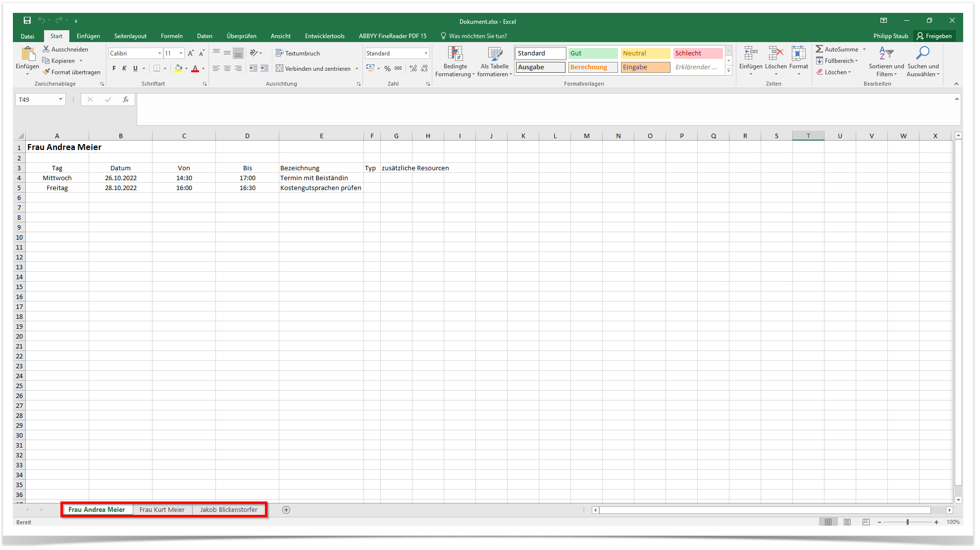Click the AutoSumme sigma button

tap(837, 49)
